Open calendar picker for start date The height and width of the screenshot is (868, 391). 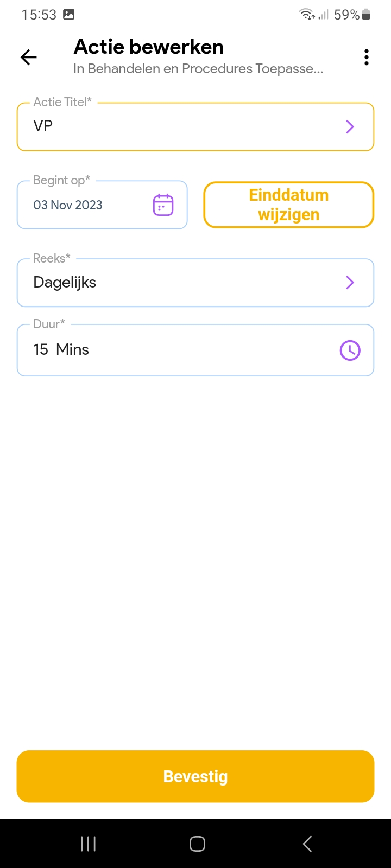pos(163,205)
